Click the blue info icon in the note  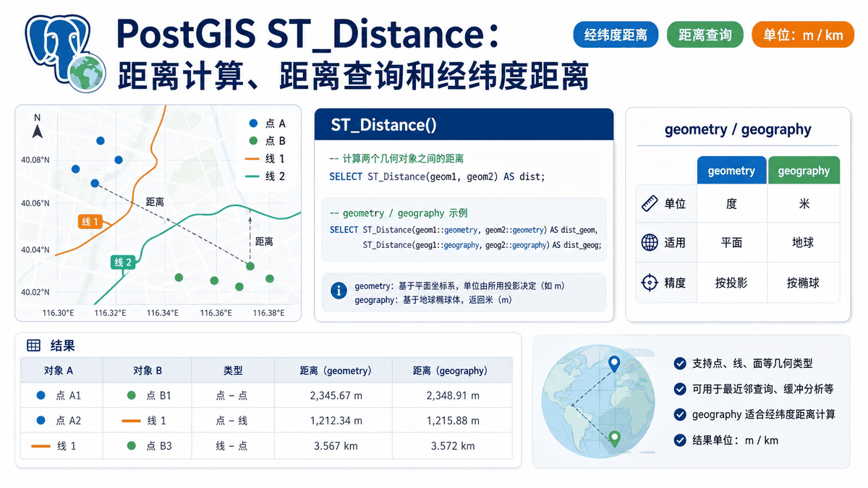click(339, 291)
